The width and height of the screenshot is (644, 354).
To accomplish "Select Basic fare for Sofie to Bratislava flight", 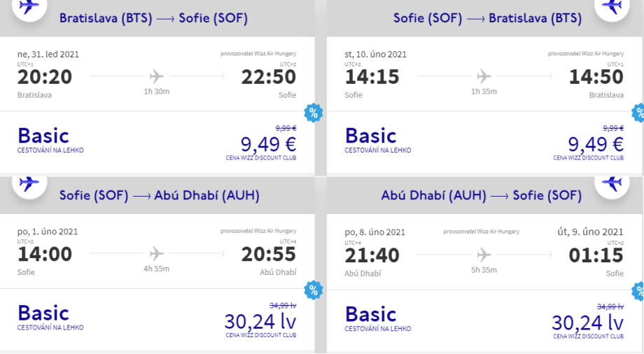I will click(371, 136).
